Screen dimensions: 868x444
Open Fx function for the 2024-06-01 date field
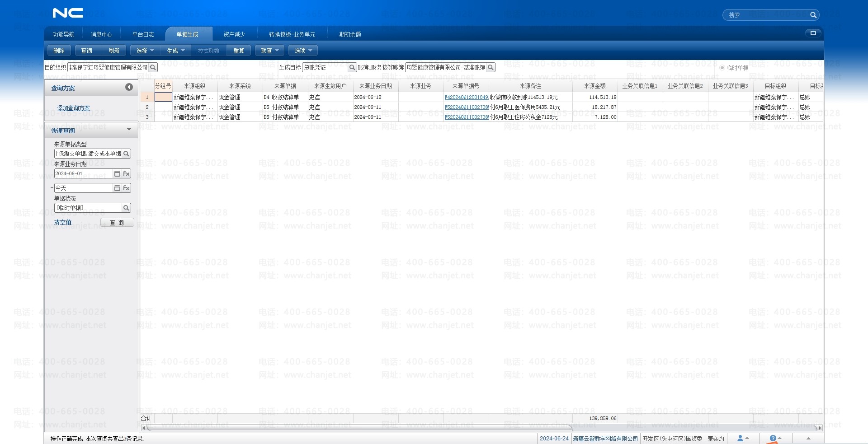click(127, 173)
